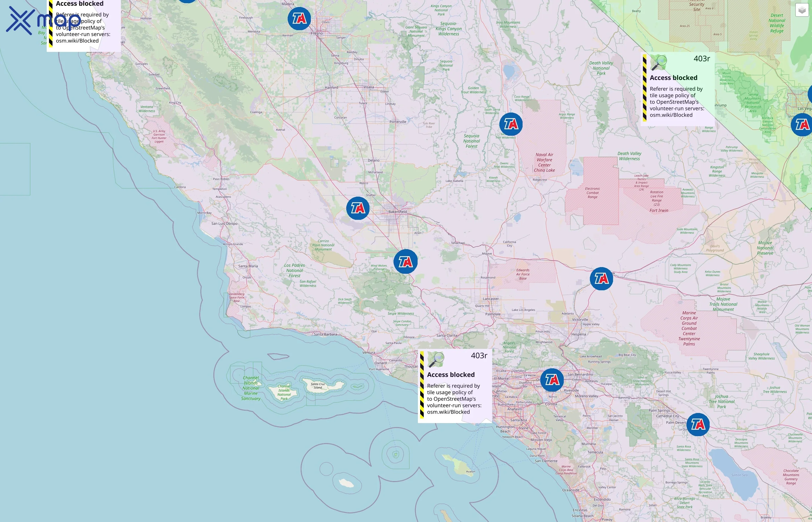Click the Oceanside city label
The width and height of the screenshot is (812, 522).
point(571,490)
